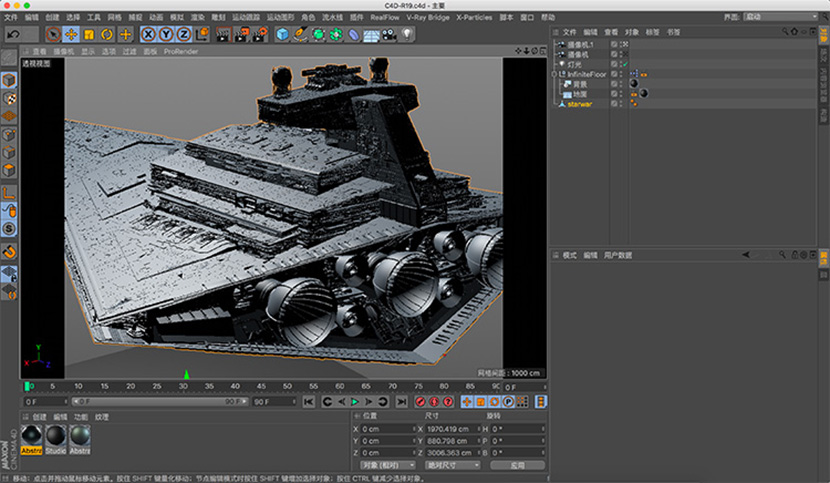
Task: Activate the Rotate tool
Action: point(107,34)
